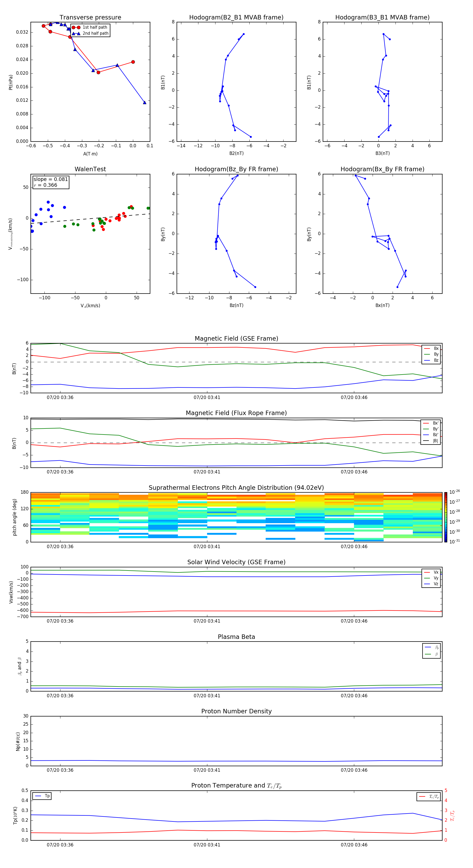Click the 'Hodogram(Bz_By FR frame)' title
The width and height of the screenshot is (473, 868).
coord(236,169)
